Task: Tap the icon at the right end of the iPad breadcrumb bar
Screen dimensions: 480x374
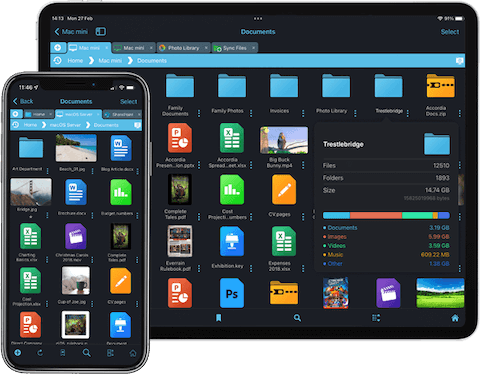Action: pos(459,61)
